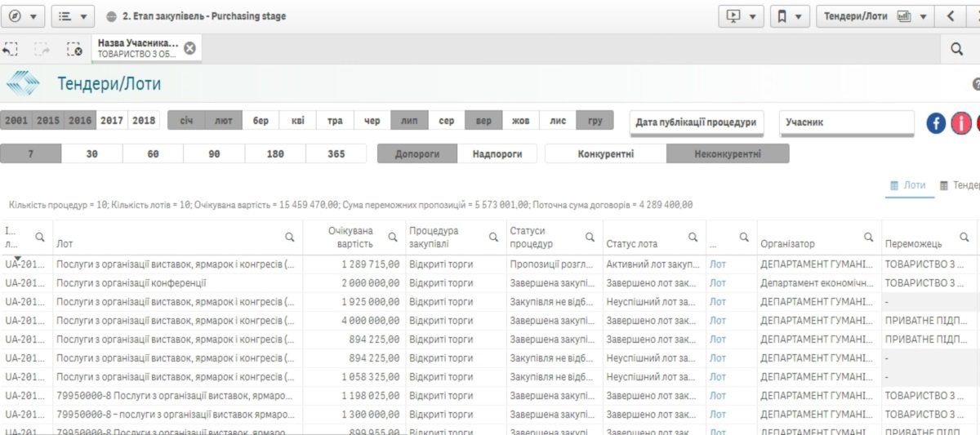Click the Facebook share icon
This screenshot has width=980, height=435.
(x=936, y=123)
